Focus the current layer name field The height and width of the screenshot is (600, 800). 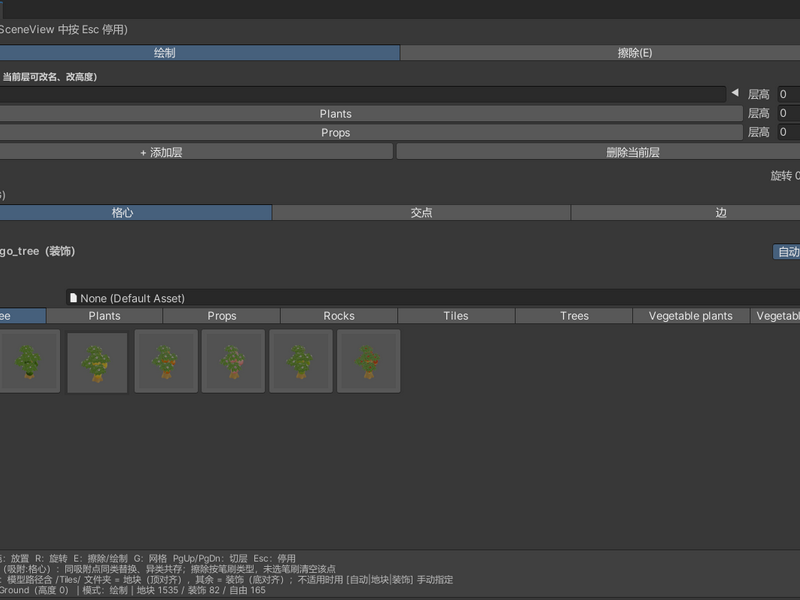pyautogui.click(x=363, y=94)
